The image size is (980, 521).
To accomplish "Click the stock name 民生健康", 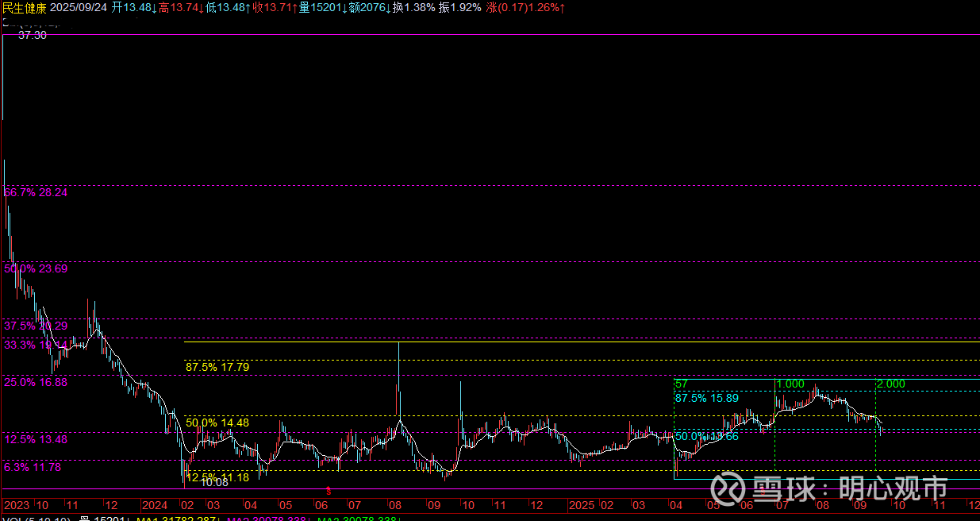I will pyautogui.click(x=25, y=7).
